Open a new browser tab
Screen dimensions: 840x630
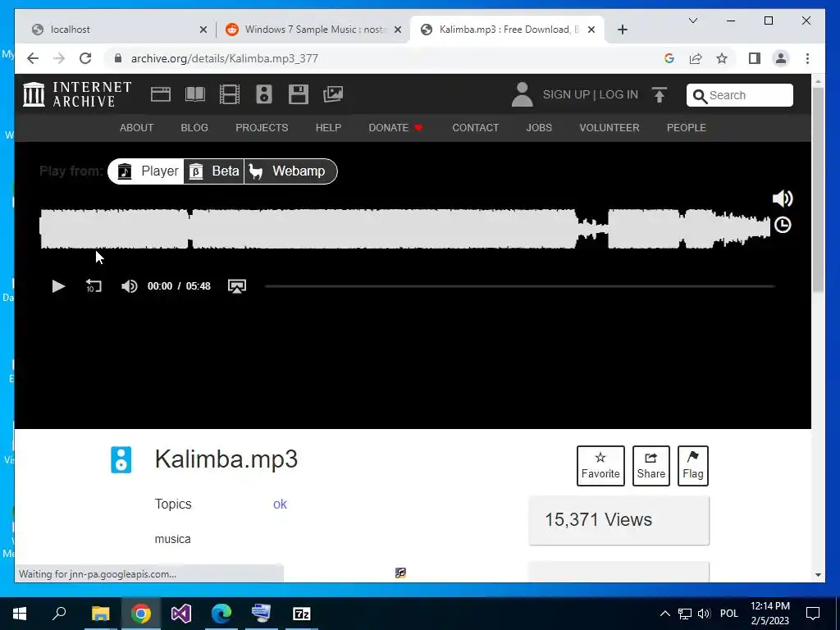pyautogui.click(x=622, y=30)
